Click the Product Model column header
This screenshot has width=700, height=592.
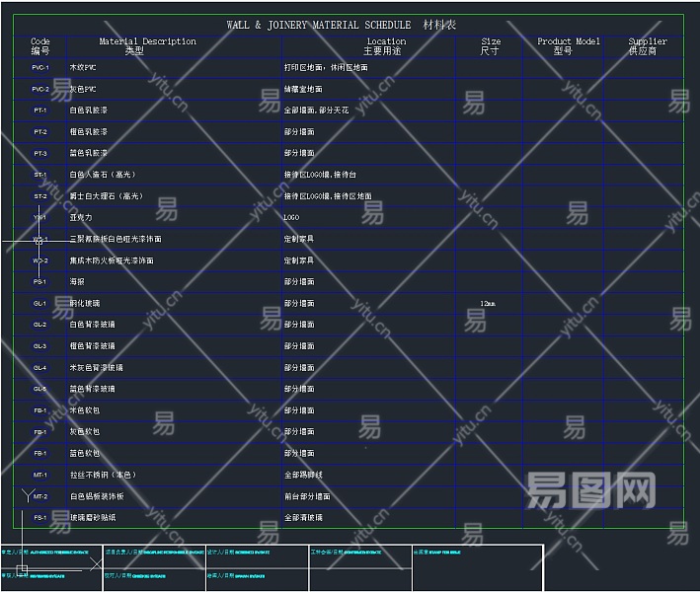[568, 45]
